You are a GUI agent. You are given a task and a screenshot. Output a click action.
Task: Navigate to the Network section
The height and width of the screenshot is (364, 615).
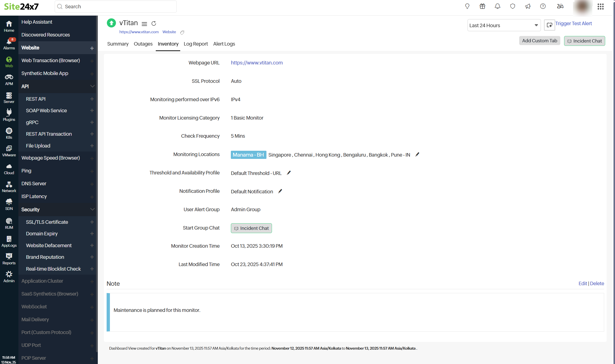point(9,186)
